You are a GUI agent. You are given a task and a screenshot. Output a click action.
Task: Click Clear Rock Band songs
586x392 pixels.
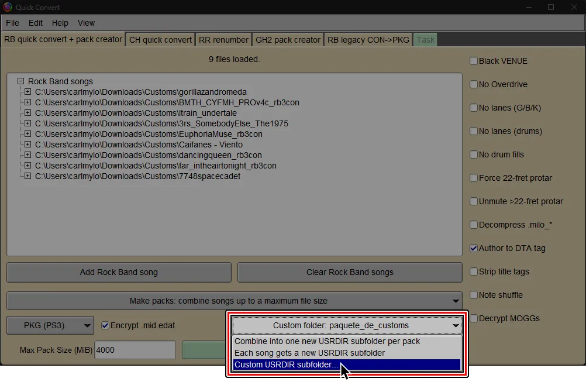tap(350, 272)
